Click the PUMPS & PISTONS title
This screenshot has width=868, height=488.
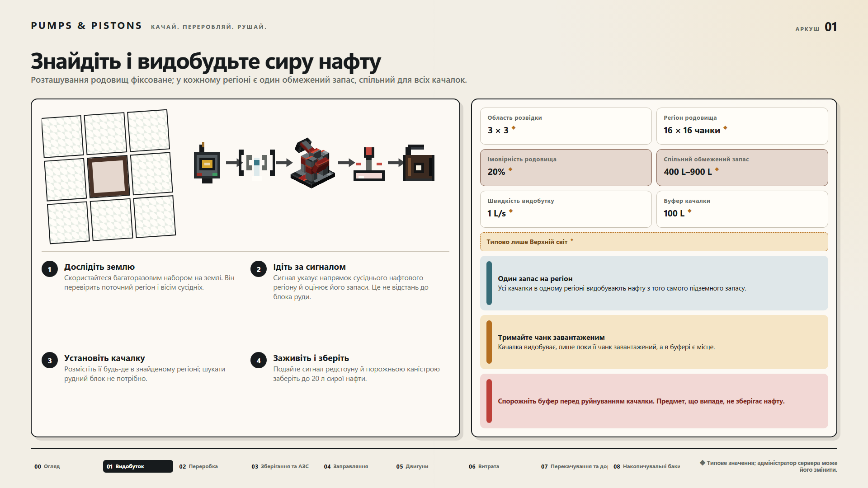(86, 26)
